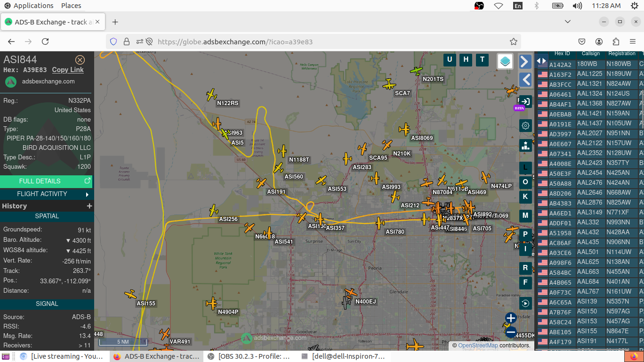Select aircraft N474LP on the map
Viewport: 644px width, 362px height.
485,177
